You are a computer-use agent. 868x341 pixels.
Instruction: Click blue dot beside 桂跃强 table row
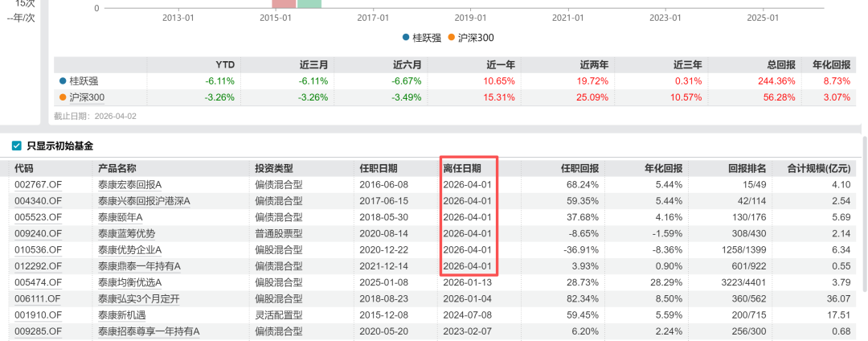pos(63,81)
